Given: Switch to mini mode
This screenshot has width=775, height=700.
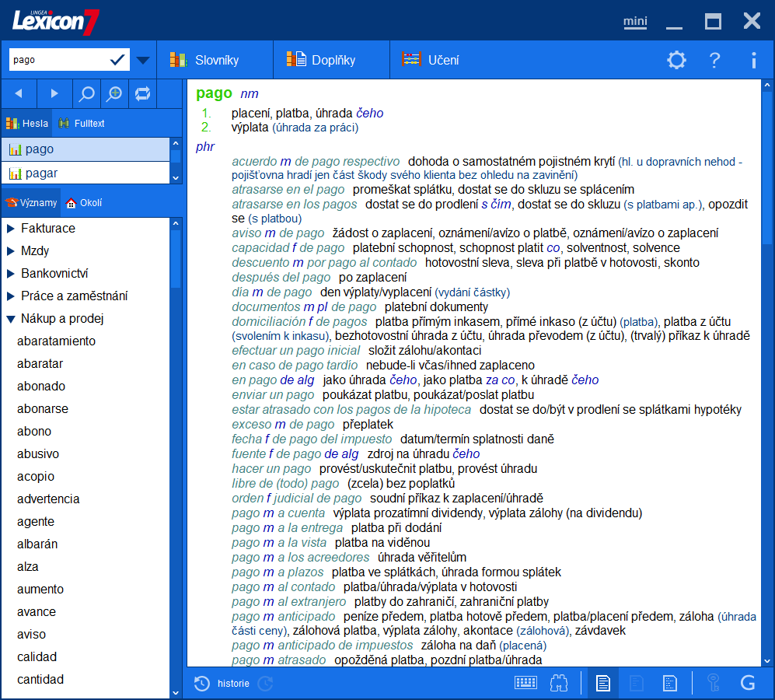Looking at the screenshot, I should coord(635,21).
